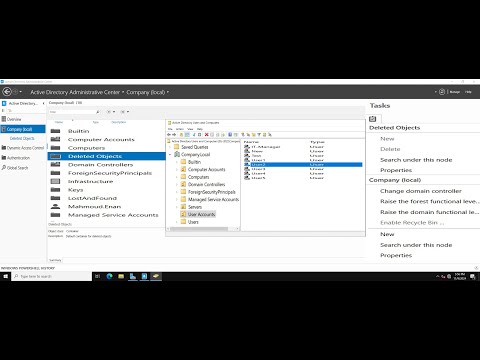Expand the Windows PowerShell History bar
The height and width of the screenshot is (360, 480).
pyautogui.click(x=476, y=268)
